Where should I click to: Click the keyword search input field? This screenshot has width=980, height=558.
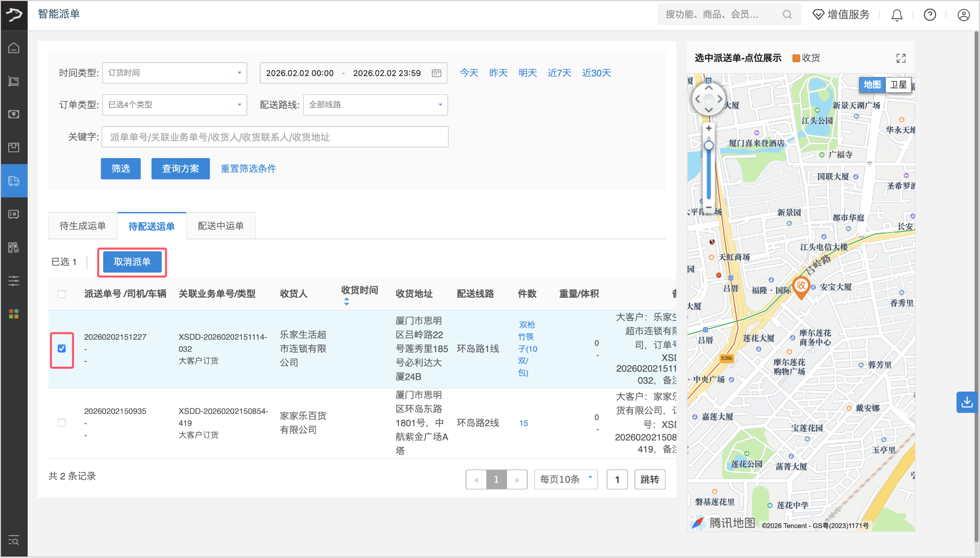click(x=274, y=137)
